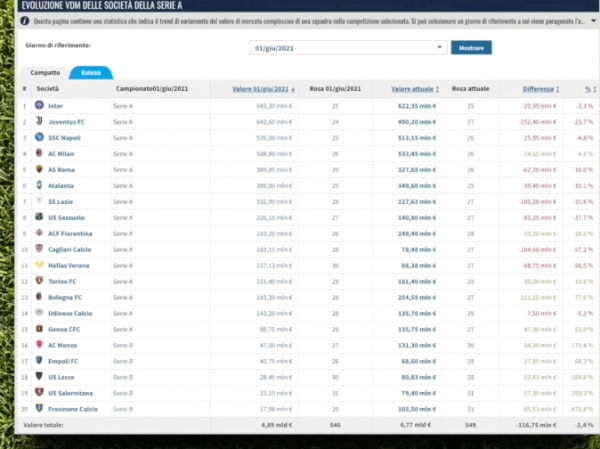Click the Empoli FC crest icon

tap(39, 360)
